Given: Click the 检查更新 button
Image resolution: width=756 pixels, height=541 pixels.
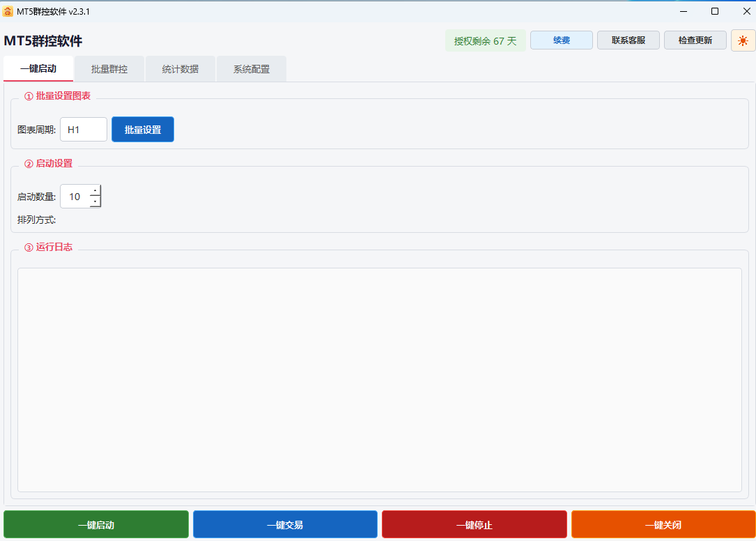Looking at the screenshot, I should pos(695,40).
